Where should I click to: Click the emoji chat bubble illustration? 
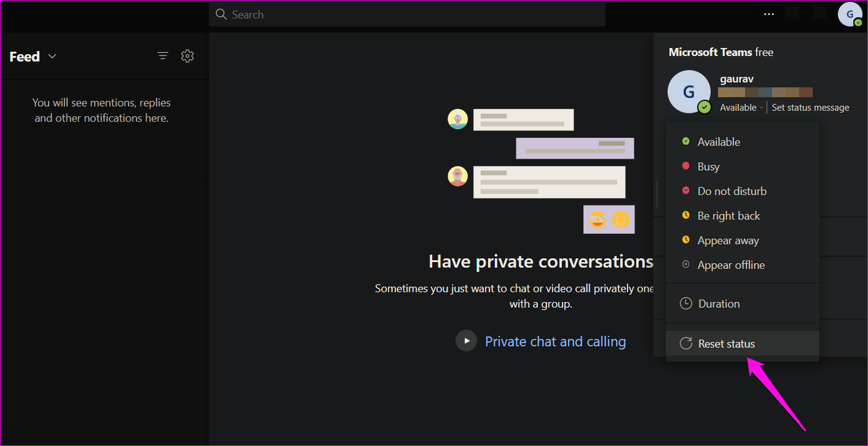[609, 220]
